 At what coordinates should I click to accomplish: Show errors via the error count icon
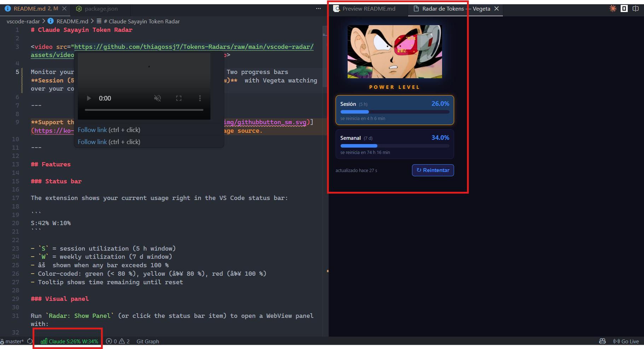111,341
